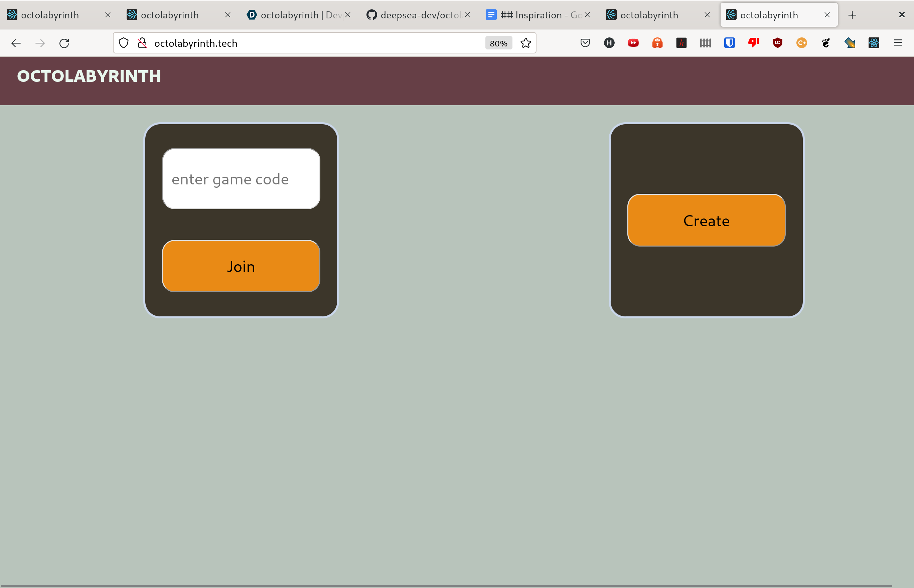Open a new browser tab
This screenshot has height=588, width=914.
(x=852, y=15)
